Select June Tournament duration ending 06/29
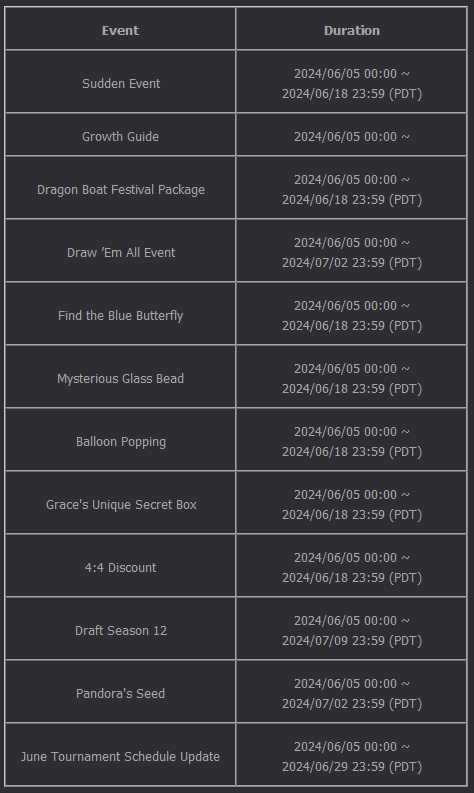Screen dimensions: 474x793 click(352, 754)
